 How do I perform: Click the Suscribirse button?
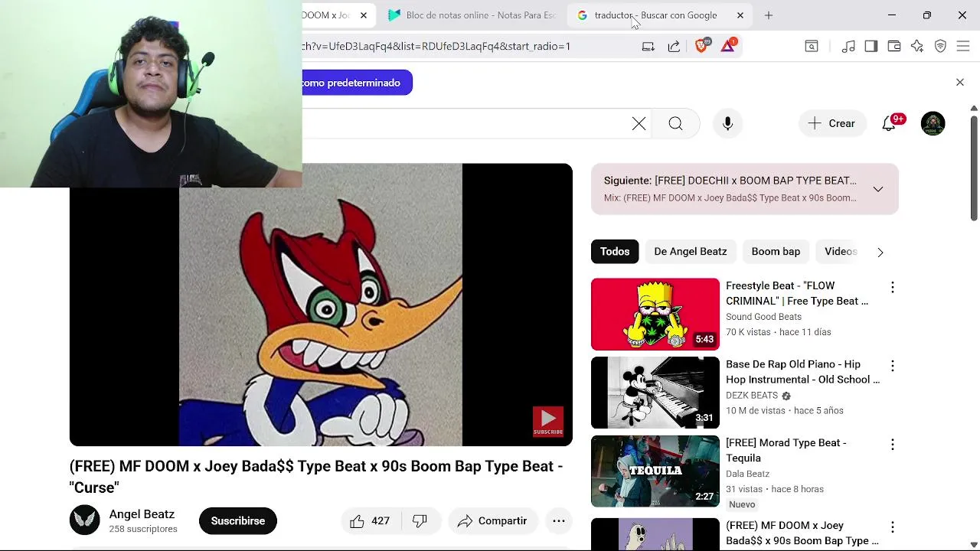tap(238, 521)
